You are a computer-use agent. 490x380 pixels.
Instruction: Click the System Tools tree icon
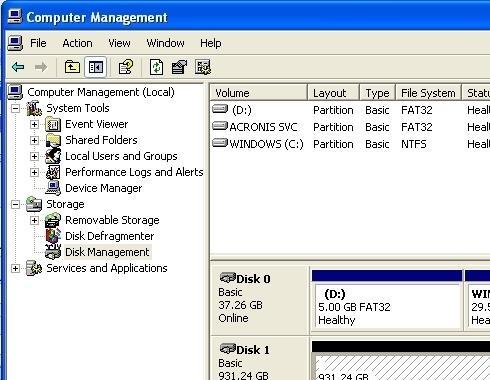click(34, 108)
